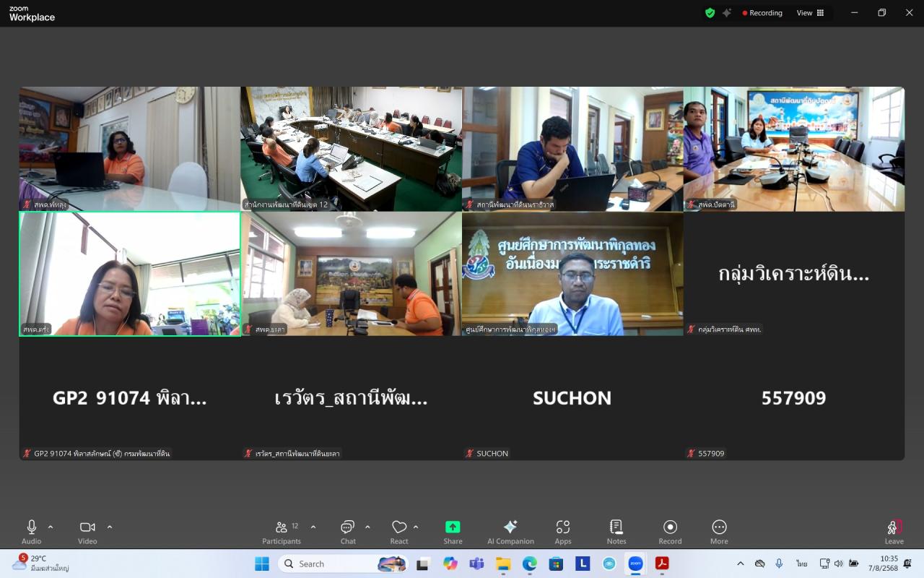Open the More options menu
Screen dimensions: 924x578
pos(719,532)
